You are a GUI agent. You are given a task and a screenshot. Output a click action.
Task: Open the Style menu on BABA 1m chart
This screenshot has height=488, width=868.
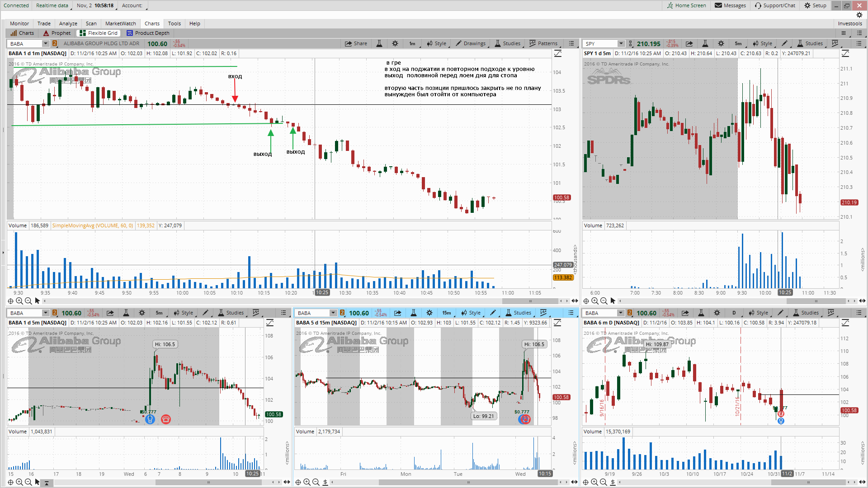(x=436, y=43)
